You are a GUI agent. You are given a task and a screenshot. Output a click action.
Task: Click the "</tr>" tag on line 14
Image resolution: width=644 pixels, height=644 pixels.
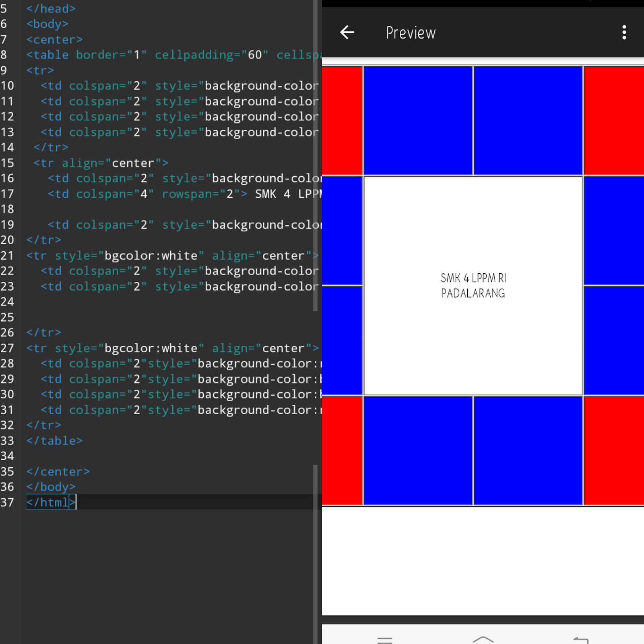coord(51,147)
